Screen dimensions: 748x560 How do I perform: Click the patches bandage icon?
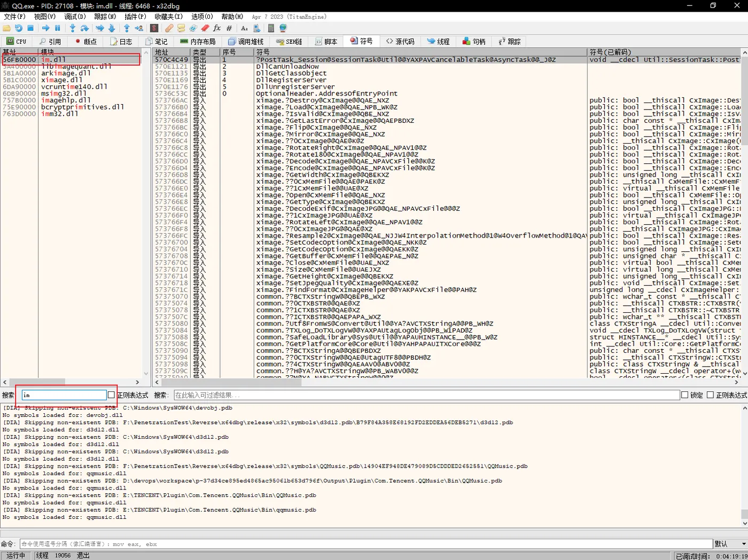169,28
